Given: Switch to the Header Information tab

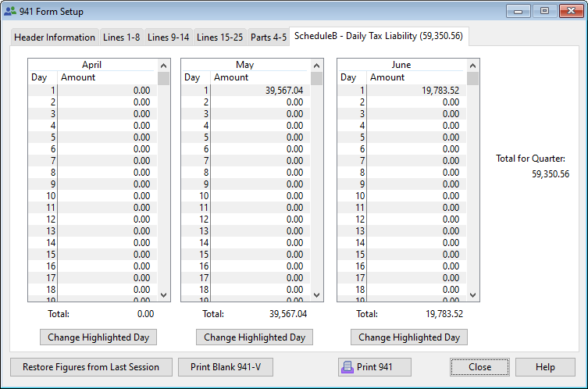Looking at the screenshot, I should pyautogui.click(x=55, y=37).
